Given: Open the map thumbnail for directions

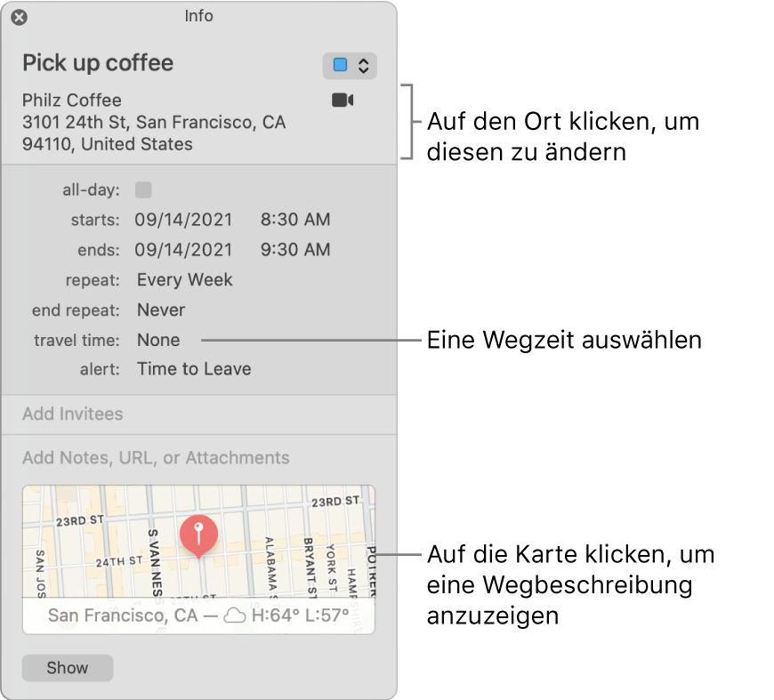Looking at the screenshot, I should click(198, 559).
